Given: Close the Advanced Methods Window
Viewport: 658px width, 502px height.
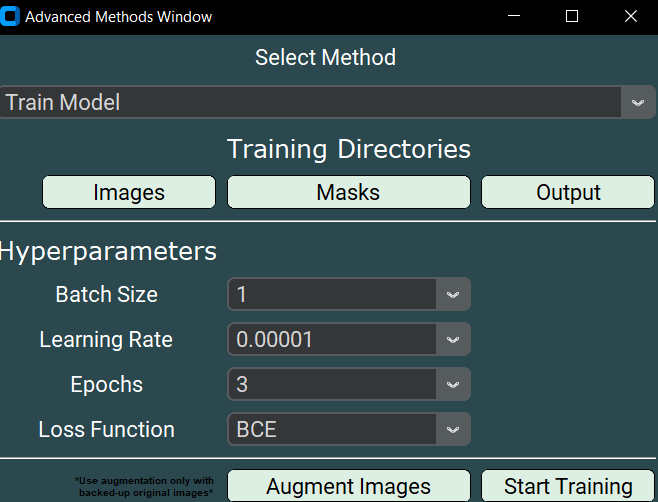Looking at the screenshot, I should [630, 17].
